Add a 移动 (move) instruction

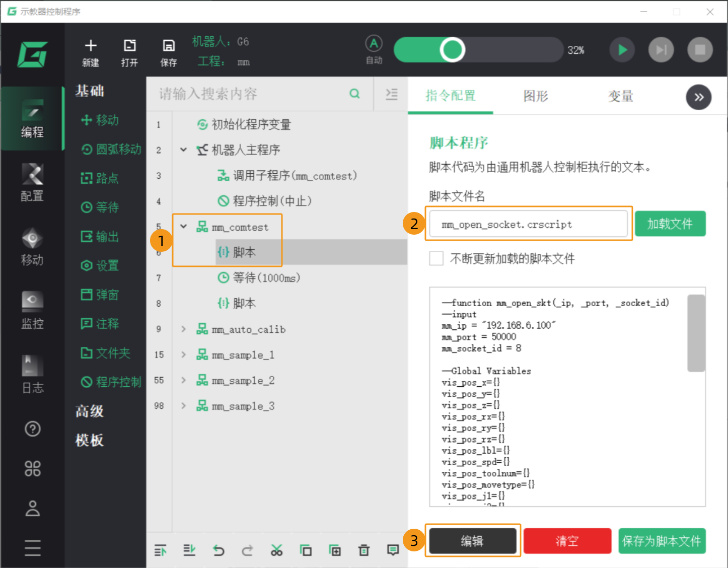[100, 120]
